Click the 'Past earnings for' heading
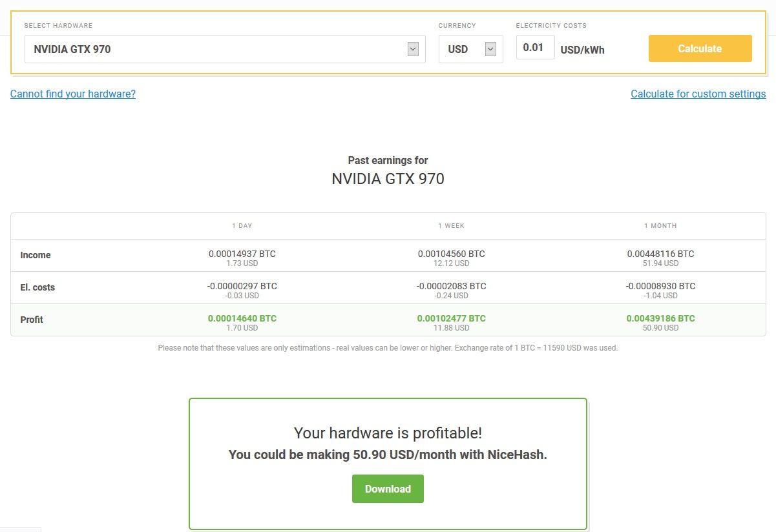The width and height of the screenshot is (776, 532). coord(388,160)
